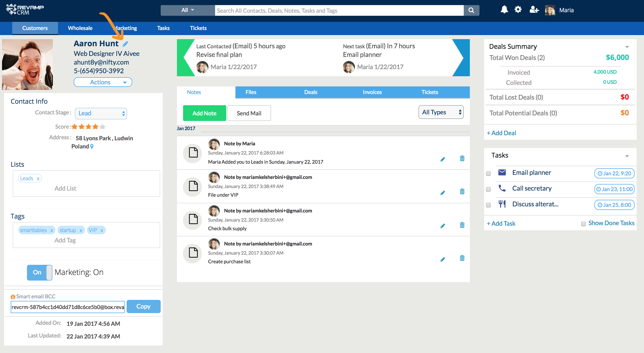Open the Wholesale menu item
Screen dimensions: 644x353
[80, 28]
